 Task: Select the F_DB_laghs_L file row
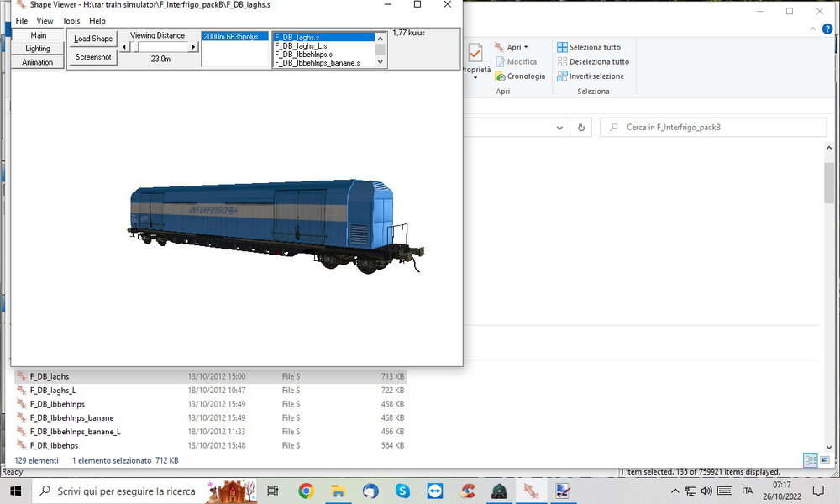click(210, 391)
